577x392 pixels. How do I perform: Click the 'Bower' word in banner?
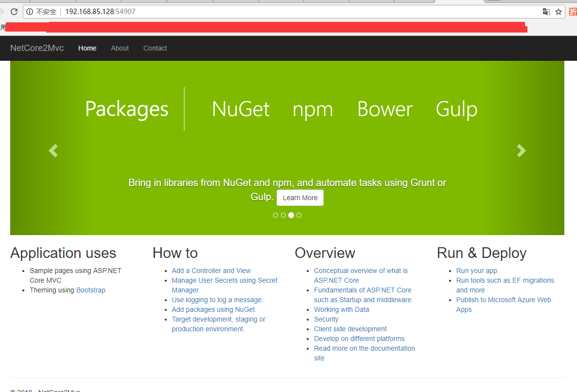(x=385, y=109)
